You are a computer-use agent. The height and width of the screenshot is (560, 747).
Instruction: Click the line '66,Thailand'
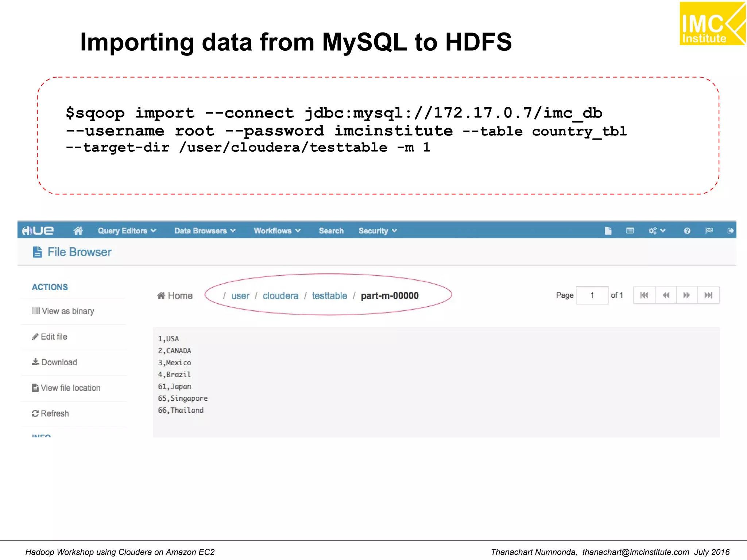(x=181, y=410)
